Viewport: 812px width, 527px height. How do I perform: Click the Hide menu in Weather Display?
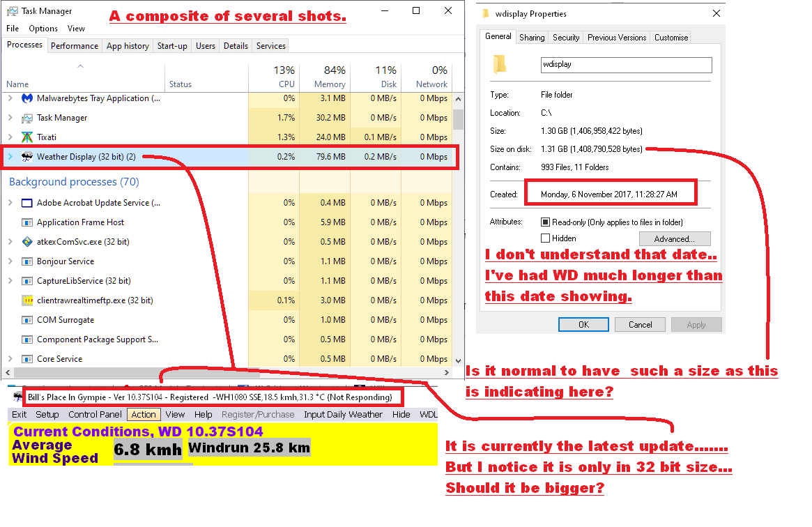401,415
